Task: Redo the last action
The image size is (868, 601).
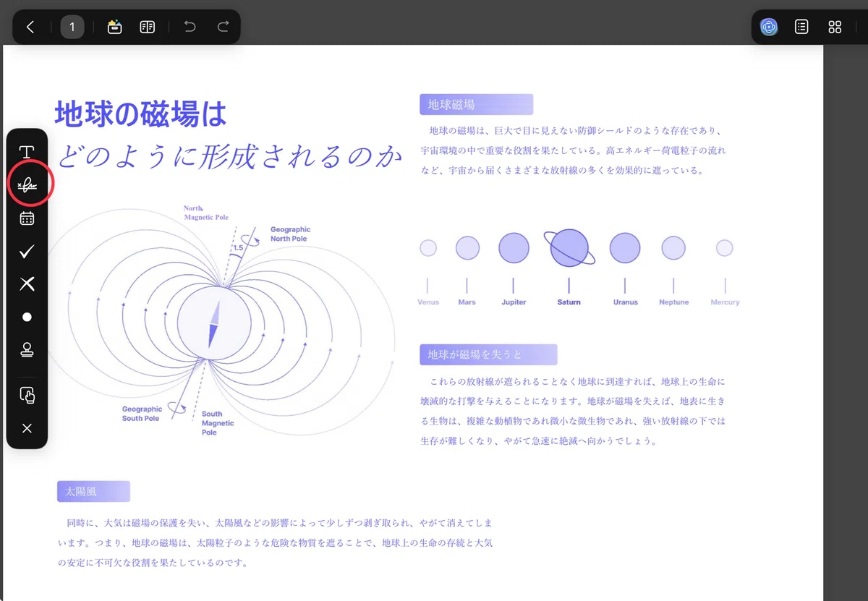Action: pos(224,27)
